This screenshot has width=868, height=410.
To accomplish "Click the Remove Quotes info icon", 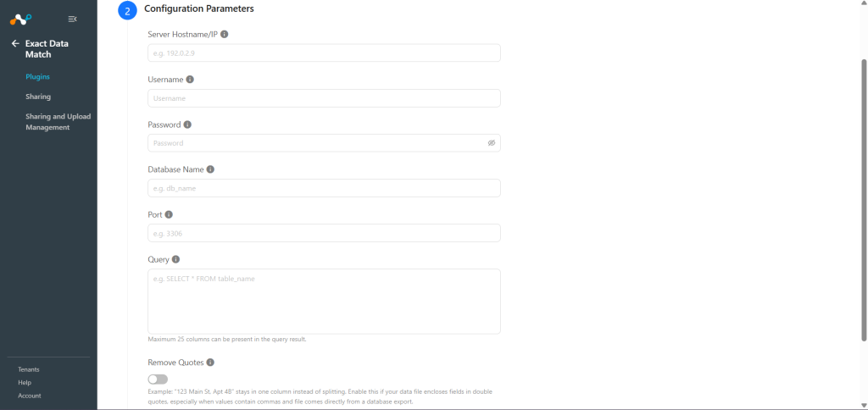I will (210, 363).
